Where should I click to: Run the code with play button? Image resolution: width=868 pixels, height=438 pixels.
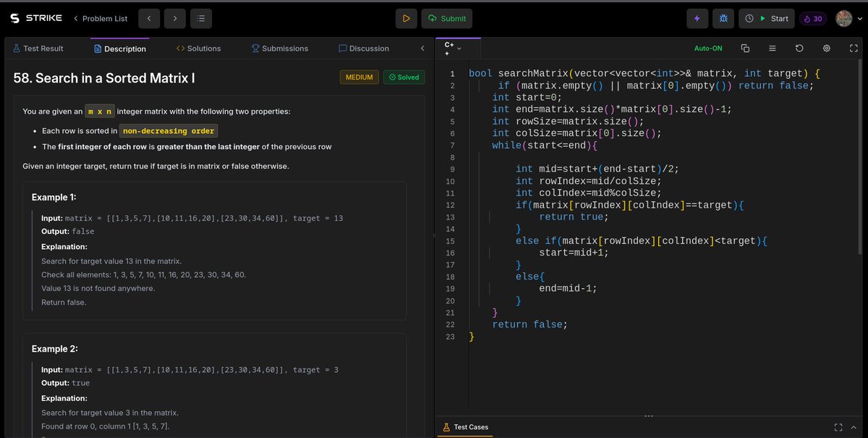pyautogui.click(x=406, y=18)
